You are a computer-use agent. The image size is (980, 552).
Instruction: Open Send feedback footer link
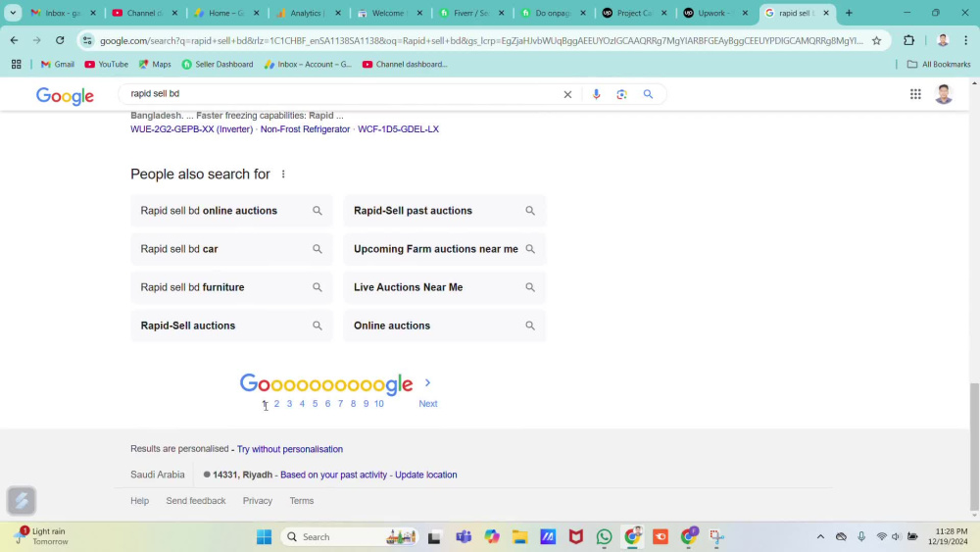click(x=196, y=501)
